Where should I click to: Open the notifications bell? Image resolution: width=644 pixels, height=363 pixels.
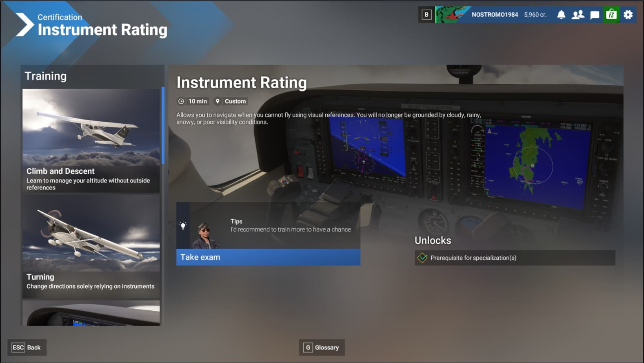click(561, 15)
